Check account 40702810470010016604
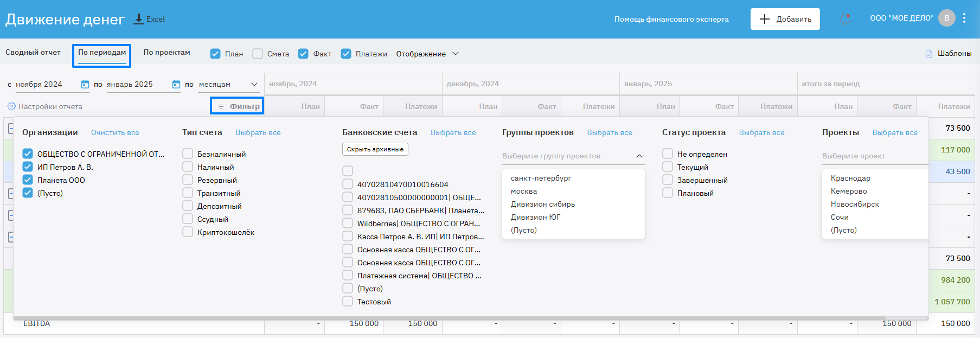Screen dimensions: 980x338 click(x=348, y=184)
